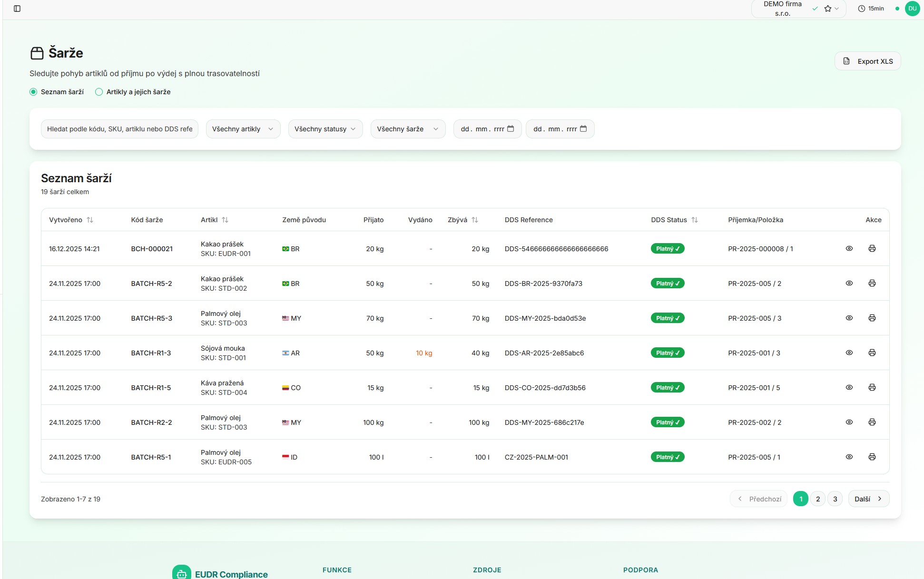Select Seznam šarží radio button
Screen dimensions: 924x579
click(x=33, y=92)
